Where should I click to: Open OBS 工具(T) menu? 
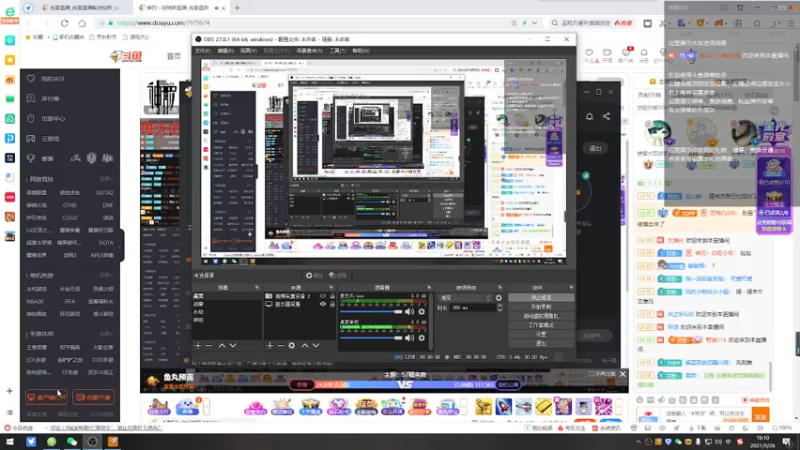coord(337,51)
